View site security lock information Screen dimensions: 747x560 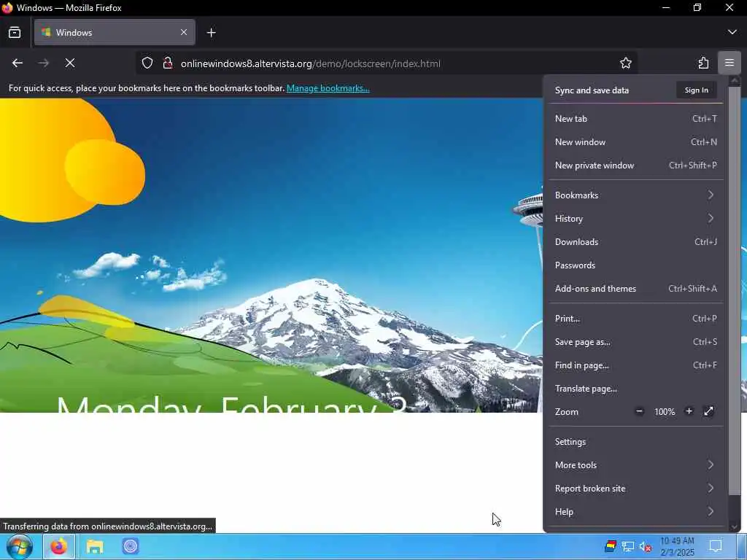pyautogui.click(x=168, y=63)
